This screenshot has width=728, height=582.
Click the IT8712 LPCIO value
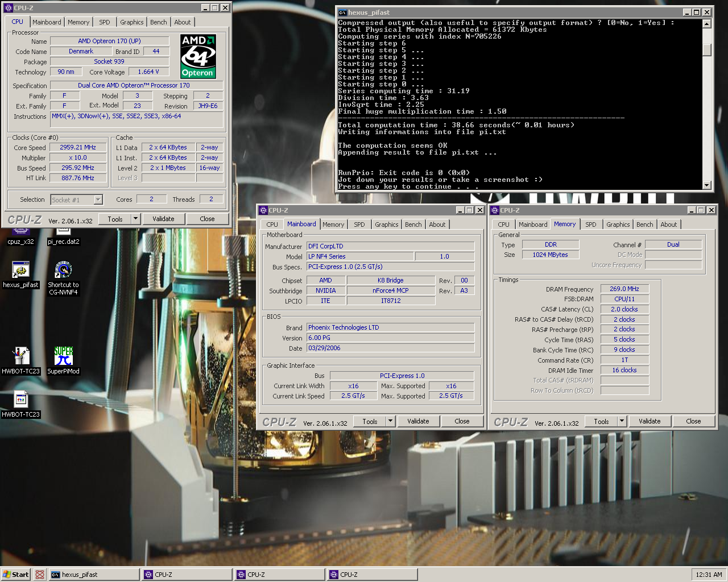click(391, 301)
